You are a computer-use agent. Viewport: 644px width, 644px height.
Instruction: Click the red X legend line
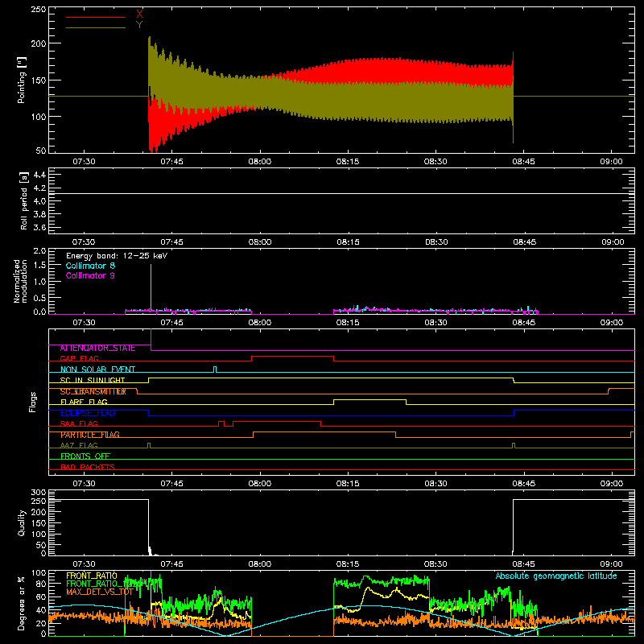96,17
